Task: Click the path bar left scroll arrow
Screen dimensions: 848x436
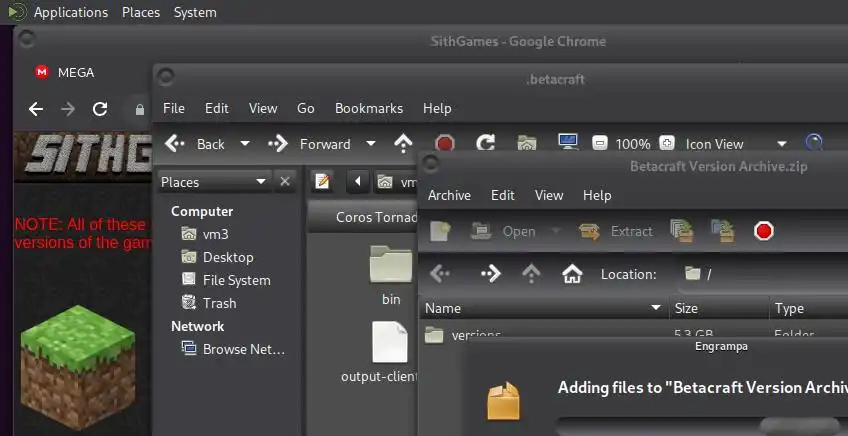Action: click(357, 182)
